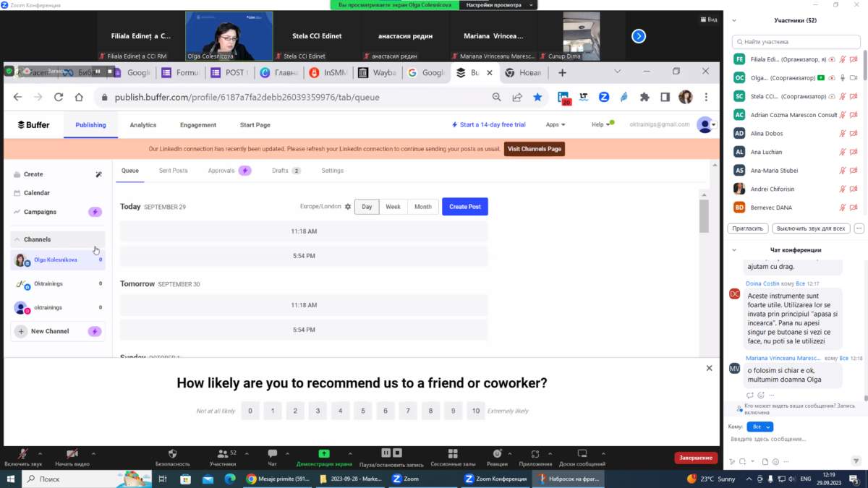Open Drafts tab
This screenshot has width=868, height=488.
point(286,171)
